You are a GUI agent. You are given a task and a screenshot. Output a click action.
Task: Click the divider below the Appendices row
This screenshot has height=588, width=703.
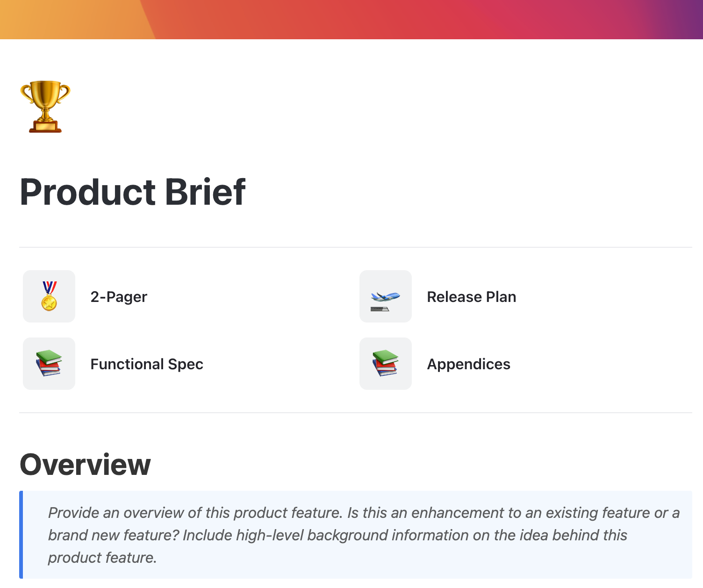[355, 412]
